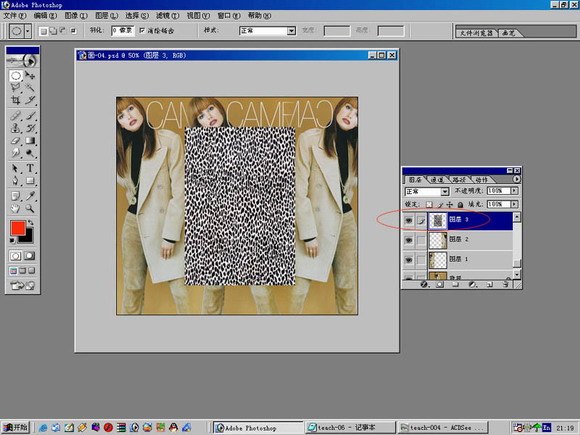Select the Elliptical Marquee tool
This screenshot has width=580, height=435.
16,76
